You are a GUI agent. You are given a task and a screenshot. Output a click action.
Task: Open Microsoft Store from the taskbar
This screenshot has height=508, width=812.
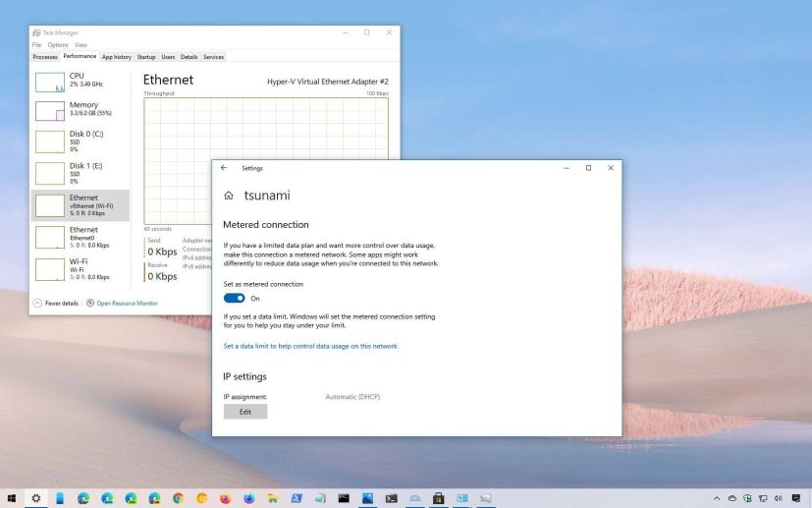(x=439, y=499)
